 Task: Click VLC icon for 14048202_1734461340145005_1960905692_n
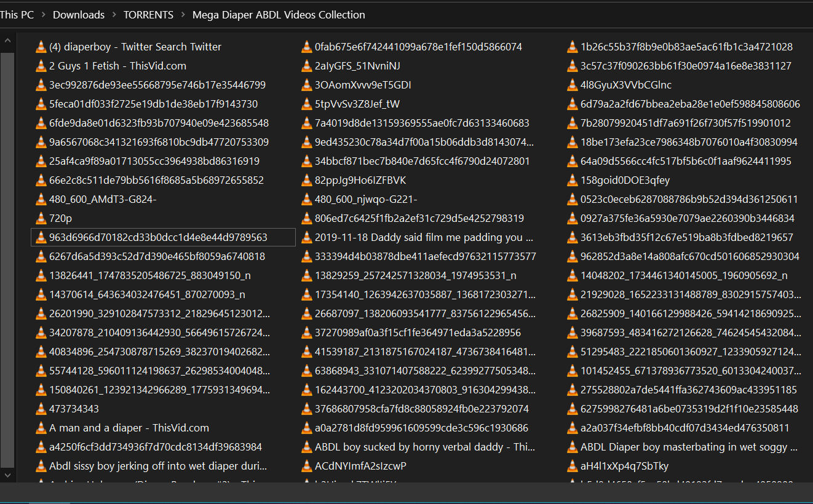pos(573,275)
